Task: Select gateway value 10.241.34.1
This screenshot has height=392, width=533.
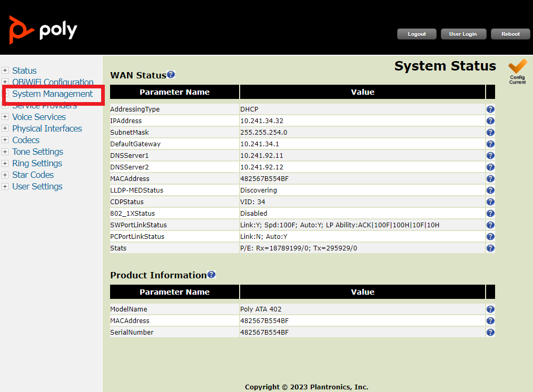Action: click(260, 144)
